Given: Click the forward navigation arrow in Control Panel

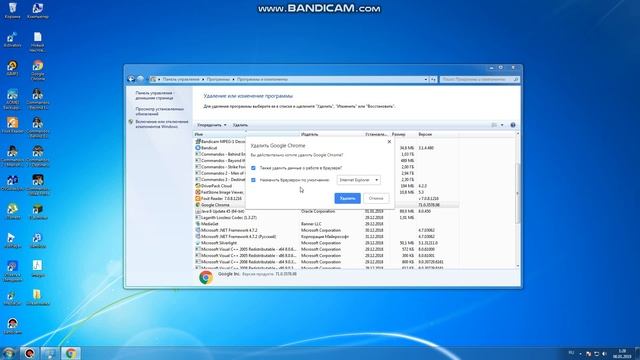Looking at the screenshot, I should [140, 79].
